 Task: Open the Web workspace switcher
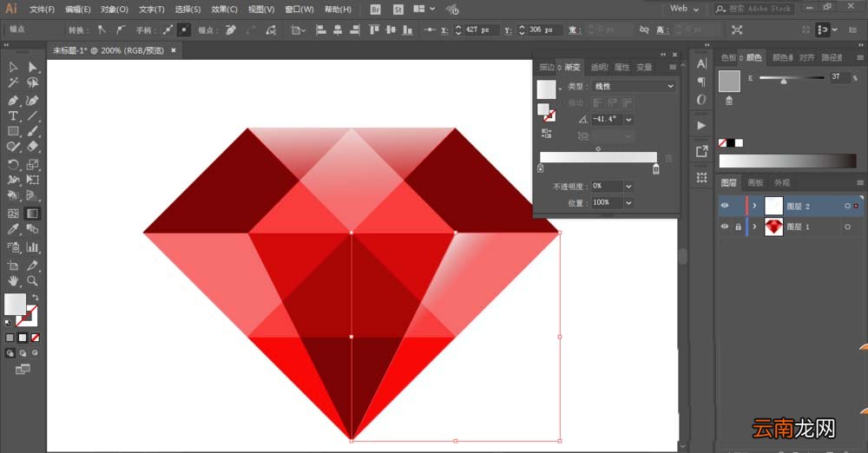684,9
